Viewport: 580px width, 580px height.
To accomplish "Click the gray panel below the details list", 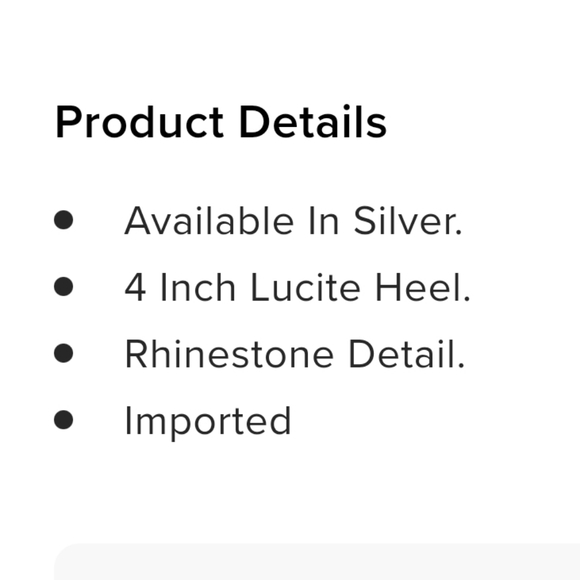I will pos(317,562).
